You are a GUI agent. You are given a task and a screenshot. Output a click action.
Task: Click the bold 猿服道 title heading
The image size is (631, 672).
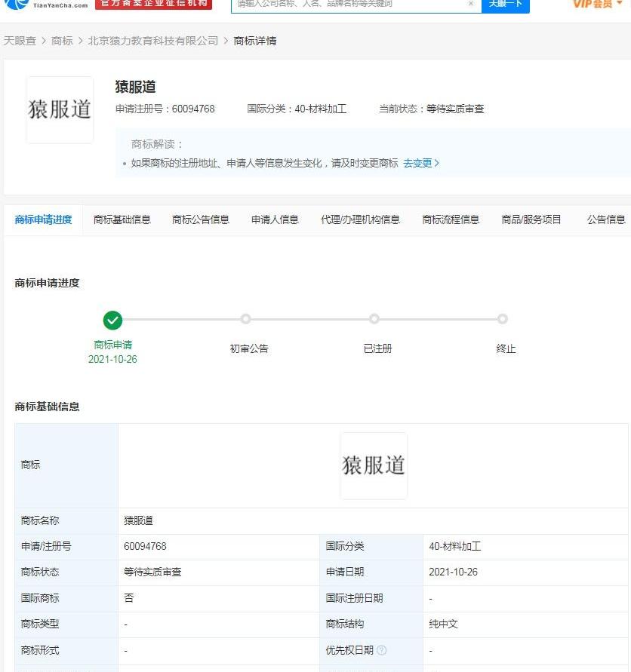pyautogui.click(x=135, y=87)
